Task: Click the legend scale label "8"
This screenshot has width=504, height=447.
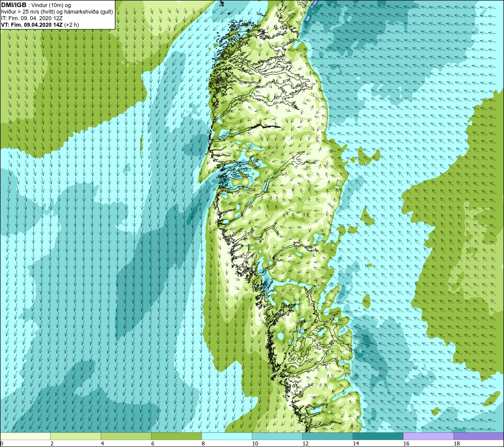Action: click(x=203, y=443)
